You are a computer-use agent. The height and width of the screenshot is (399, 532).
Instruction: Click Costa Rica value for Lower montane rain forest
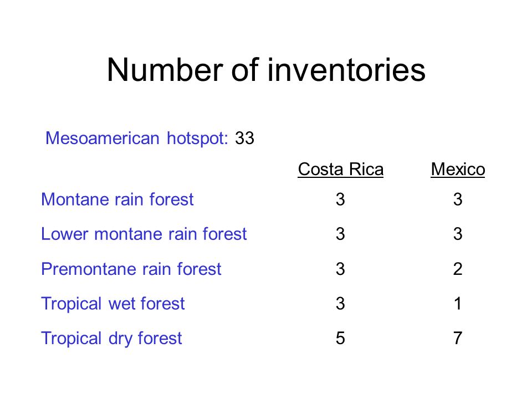[340, 234]
